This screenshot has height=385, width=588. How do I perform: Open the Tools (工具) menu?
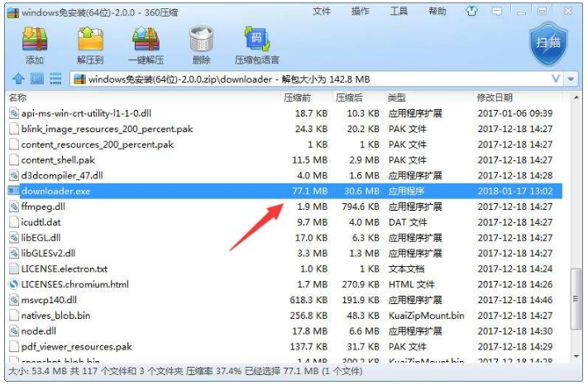pyautogui.click(x=399, y=12)
